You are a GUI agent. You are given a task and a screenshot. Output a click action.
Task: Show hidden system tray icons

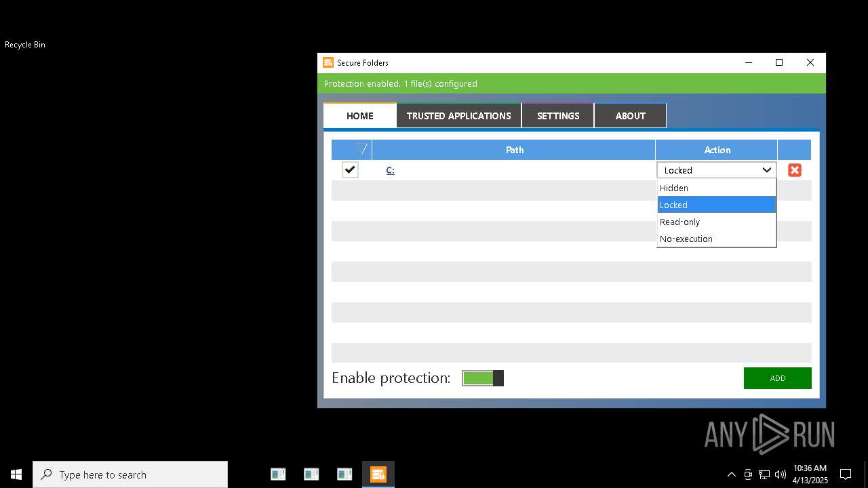(x=731, y=474)
